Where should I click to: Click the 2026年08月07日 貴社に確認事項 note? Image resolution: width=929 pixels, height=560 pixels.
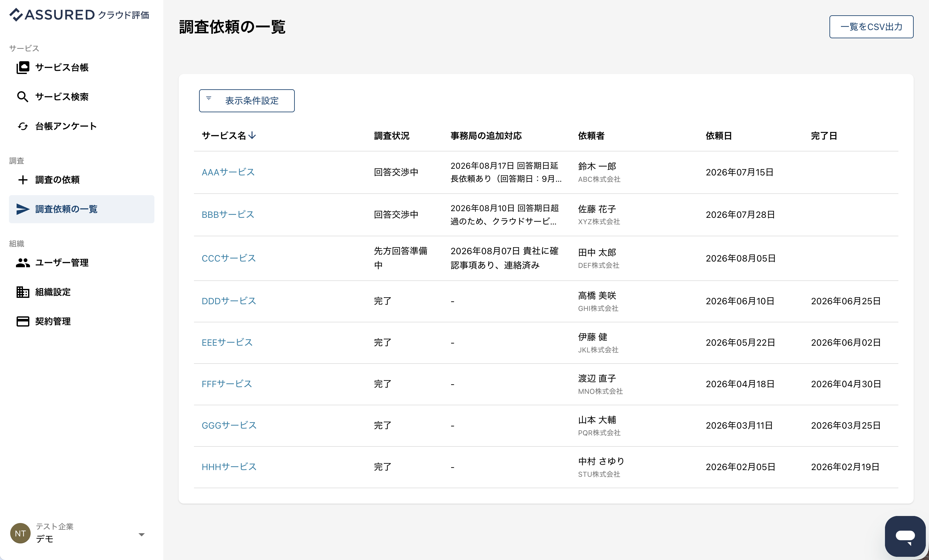(x=504, y=258)
